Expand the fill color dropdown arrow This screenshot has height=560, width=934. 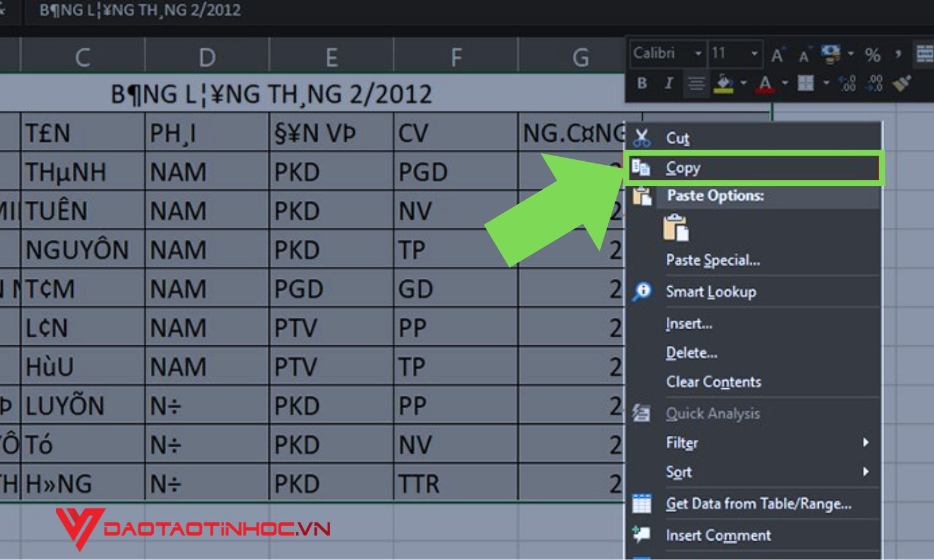743,83
